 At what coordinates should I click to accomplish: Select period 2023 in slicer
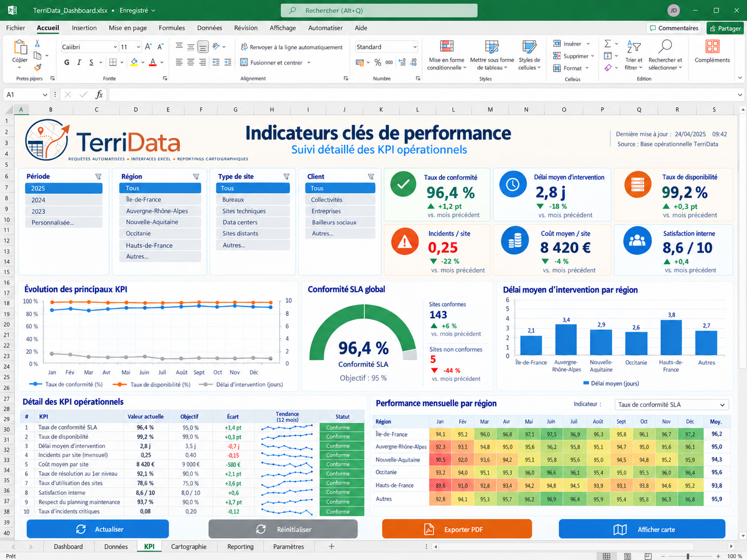tap(63, 211)
